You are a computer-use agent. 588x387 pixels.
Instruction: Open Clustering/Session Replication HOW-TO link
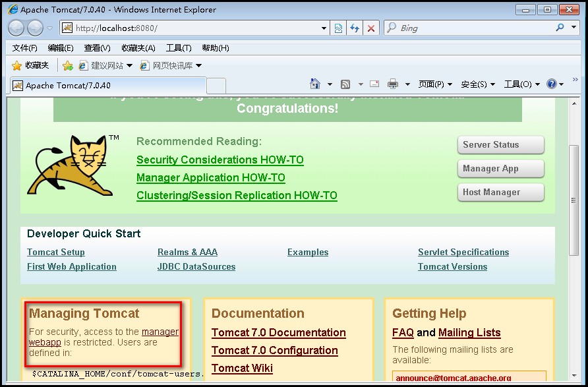click(237, 195)
